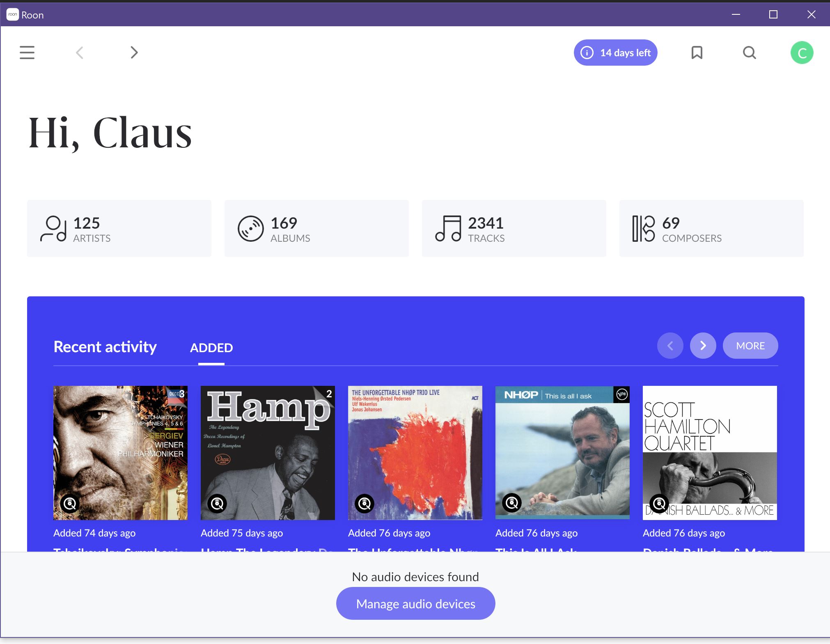Click the artists person-note icon
This screenshot has height=644, width=830.
tap(53, 229)
